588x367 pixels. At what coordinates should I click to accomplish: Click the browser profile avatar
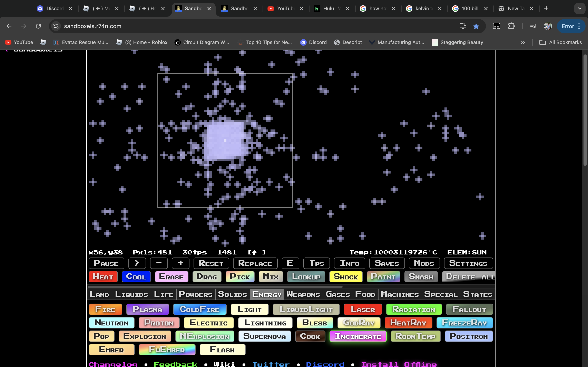tap(548, 26)
